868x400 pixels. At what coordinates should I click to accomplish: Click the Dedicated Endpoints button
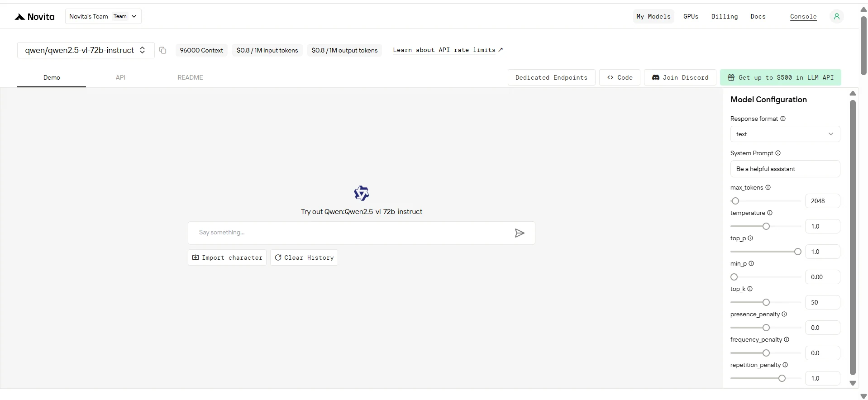point(551,77)
